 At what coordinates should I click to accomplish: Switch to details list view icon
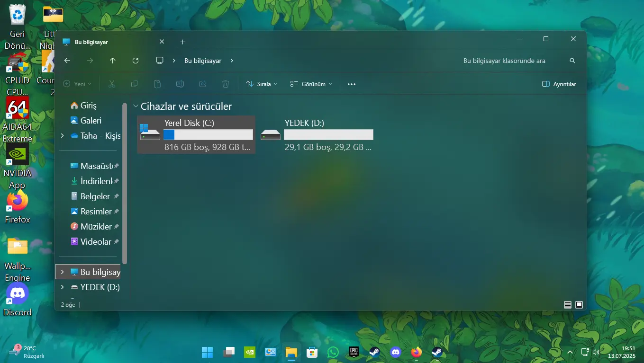[568, 305]
